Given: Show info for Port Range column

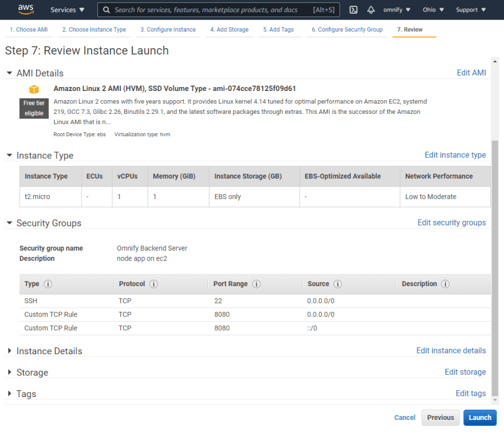Looking at the screenshot, I should tap(256, 284).
